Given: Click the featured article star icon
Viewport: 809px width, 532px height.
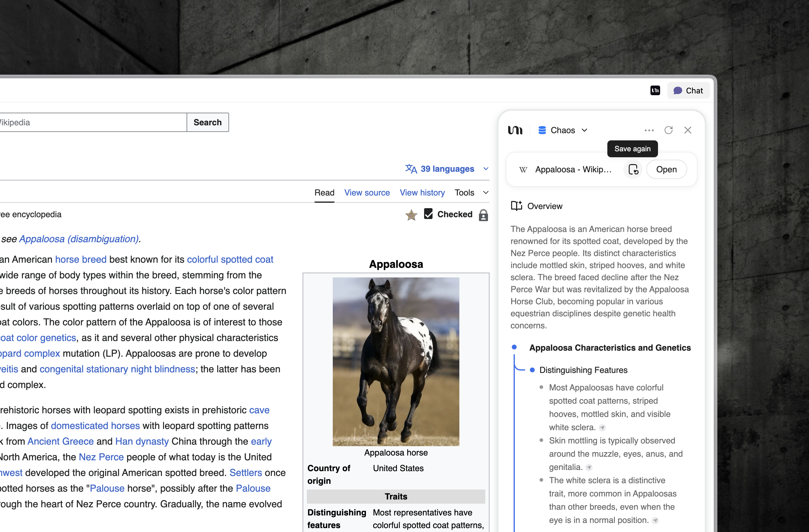Looking at the screenshot, I should (x=411, y=215).
